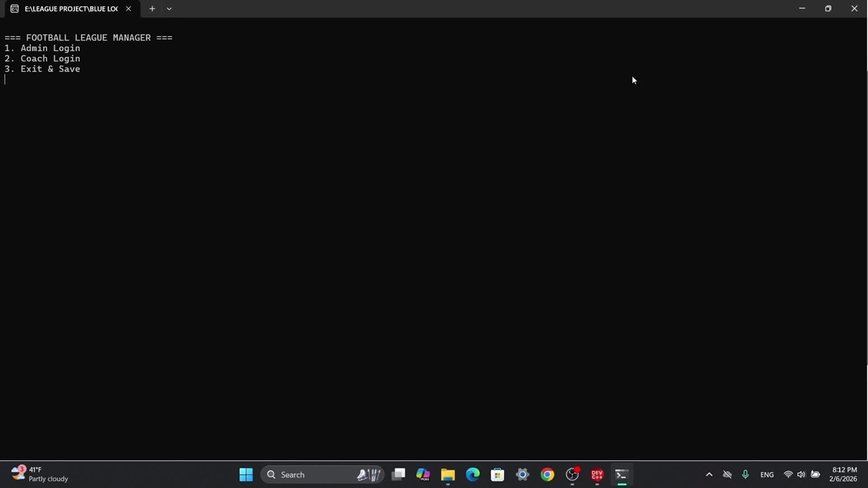The image size is (868, 488).
Task: Expand the terminal profiles dropdown chevron
Action: pyautogui.click(x=169, y=9)
